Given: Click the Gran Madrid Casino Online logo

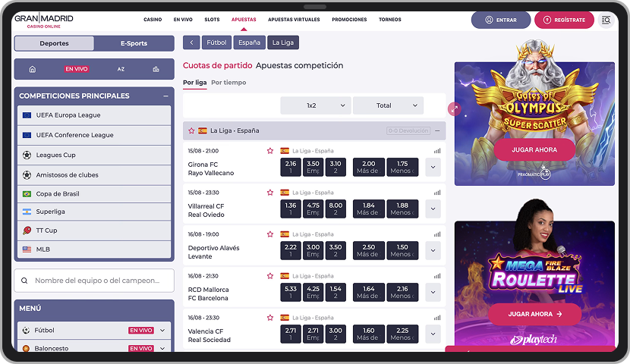Looking at the screenshot, I should point(44,21).
